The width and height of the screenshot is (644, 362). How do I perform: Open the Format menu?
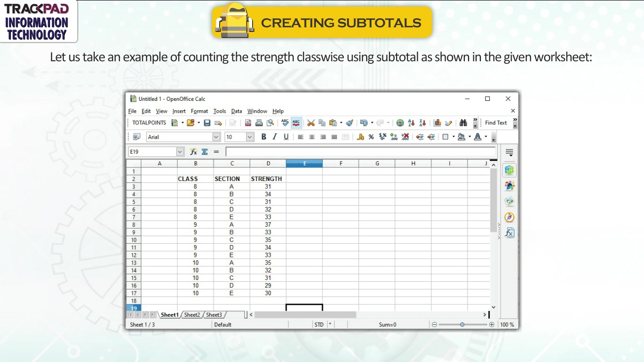click(199, 111)
